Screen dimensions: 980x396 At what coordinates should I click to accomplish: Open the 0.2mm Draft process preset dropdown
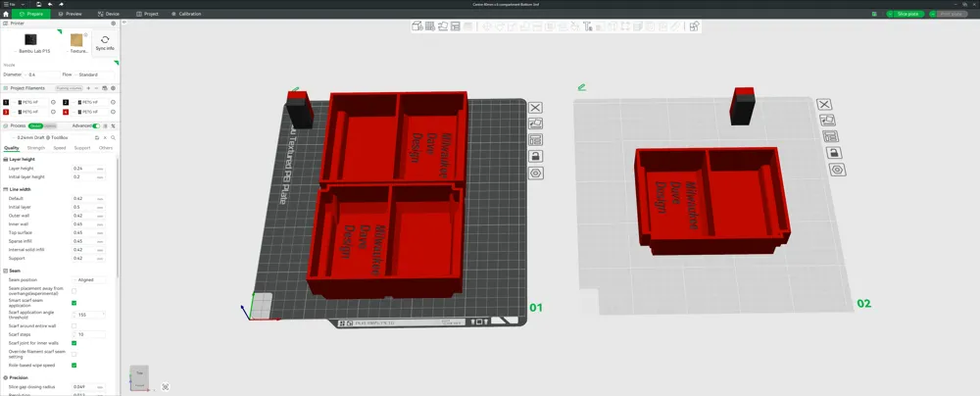51,137
